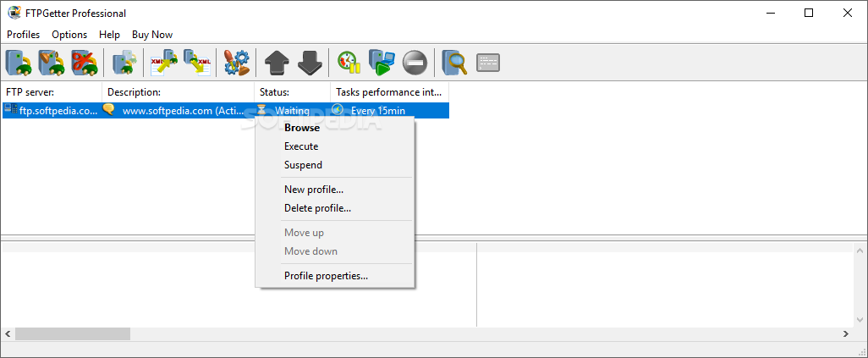
Task: Select the ftp.softpedia.co... server cell
Action: pyautogui.click(x=52, y=110)
